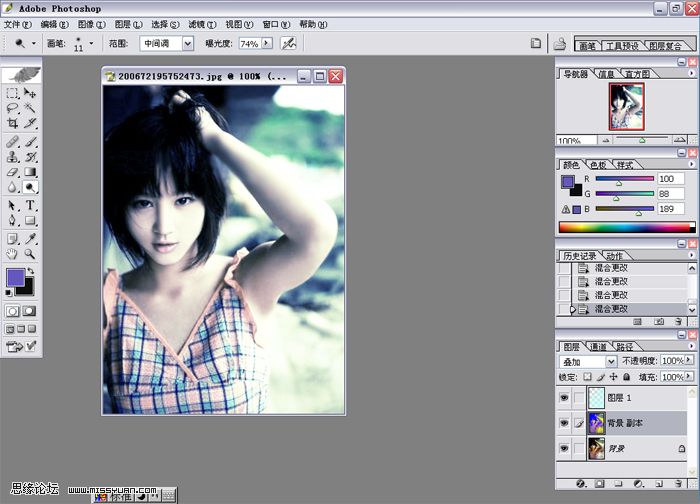Toggle lock image pixels
This screenshot has width=700, height=504.
601,377
